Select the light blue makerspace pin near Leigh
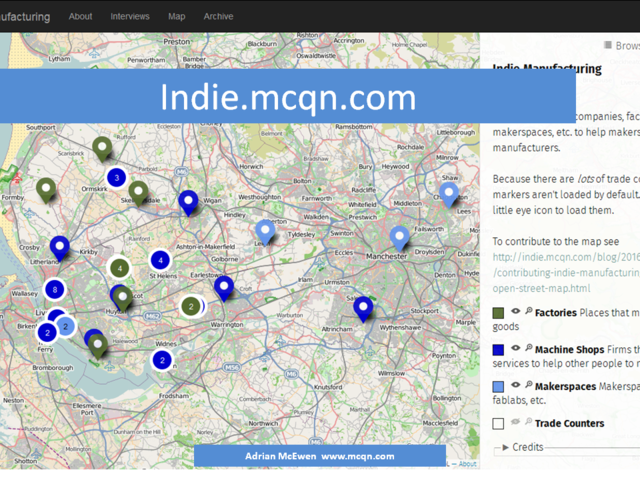Screen dimensions: 640x480 click(265, 232)
